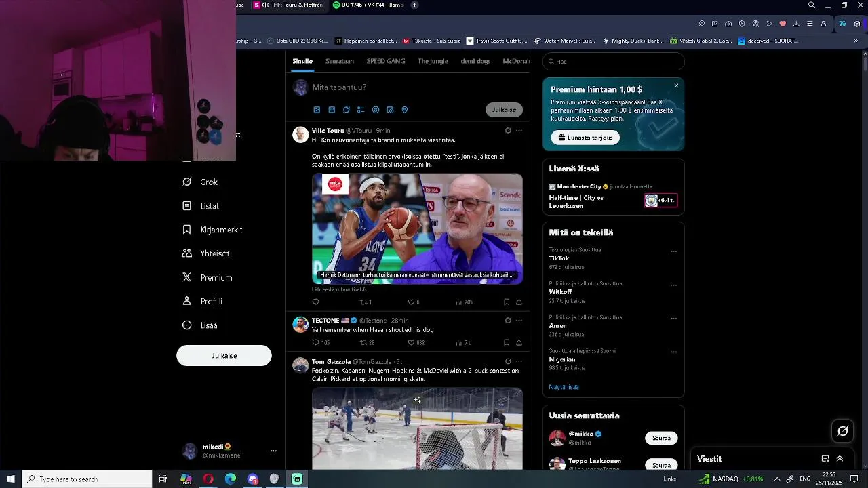Open Kirjanmerkit bookmarks in sidebar
The width and height of the screenshot is (868, 488).
[x=212, y=230]
